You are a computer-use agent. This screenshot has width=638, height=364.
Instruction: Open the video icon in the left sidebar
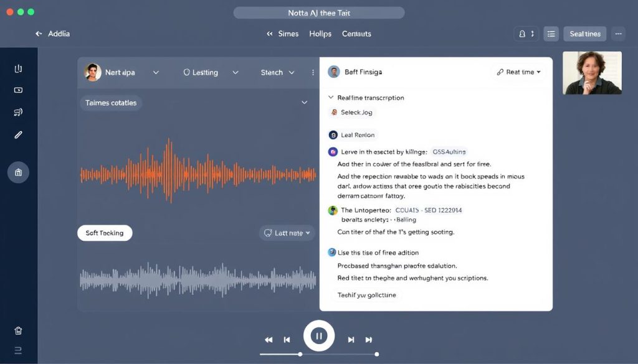(18, 90)
